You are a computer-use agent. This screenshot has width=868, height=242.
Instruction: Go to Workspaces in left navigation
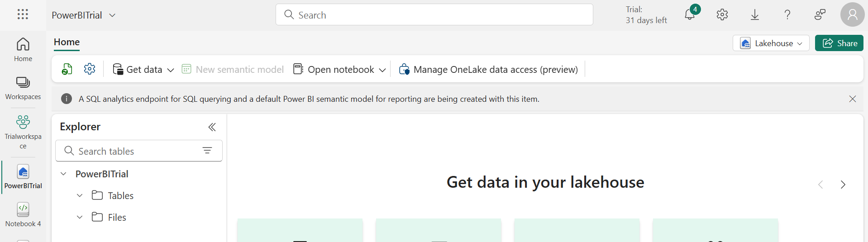pos(23,88)
